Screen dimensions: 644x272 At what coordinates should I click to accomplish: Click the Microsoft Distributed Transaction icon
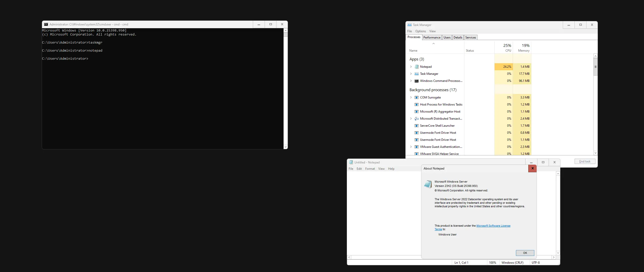click(x=417, y=119)
